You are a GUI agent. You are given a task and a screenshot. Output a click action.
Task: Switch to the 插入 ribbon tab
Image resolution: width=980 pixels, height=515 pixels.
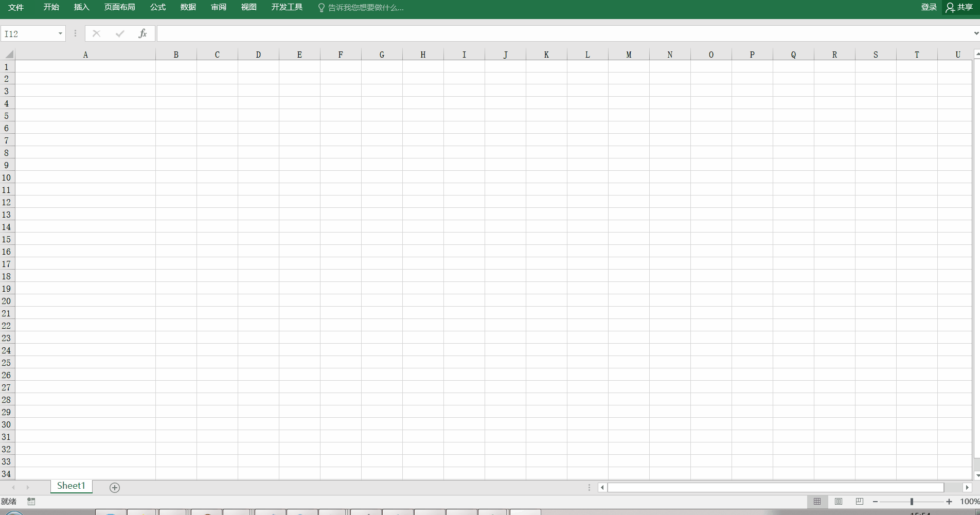tap(82, 7)
